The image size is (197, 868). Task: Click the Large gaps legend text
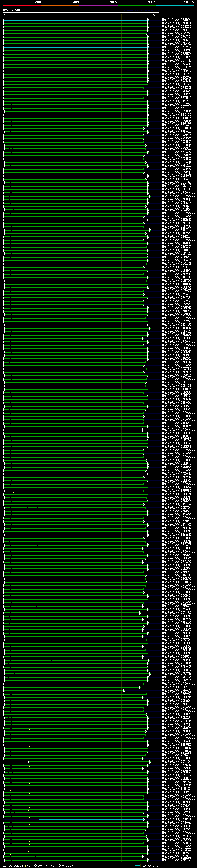pos(38,865)
